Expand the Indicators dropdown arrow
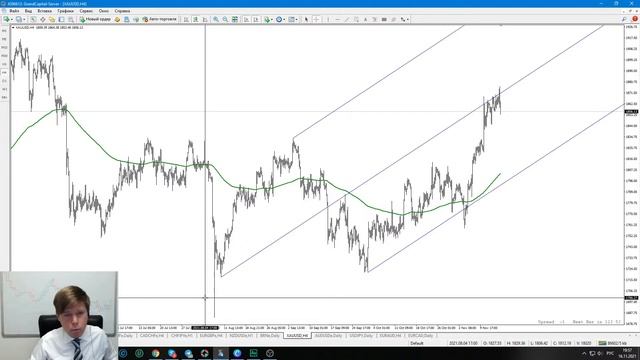 click(x=272, y=19)
